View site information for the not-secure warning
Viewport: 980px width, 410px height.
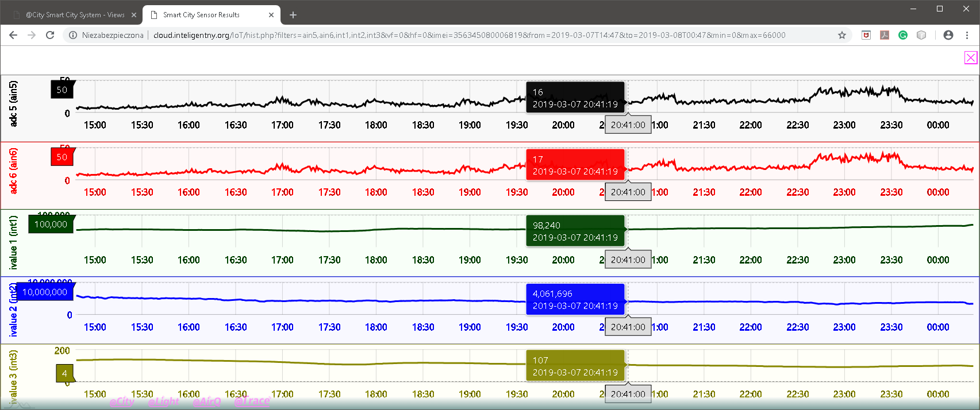point(74,35)
